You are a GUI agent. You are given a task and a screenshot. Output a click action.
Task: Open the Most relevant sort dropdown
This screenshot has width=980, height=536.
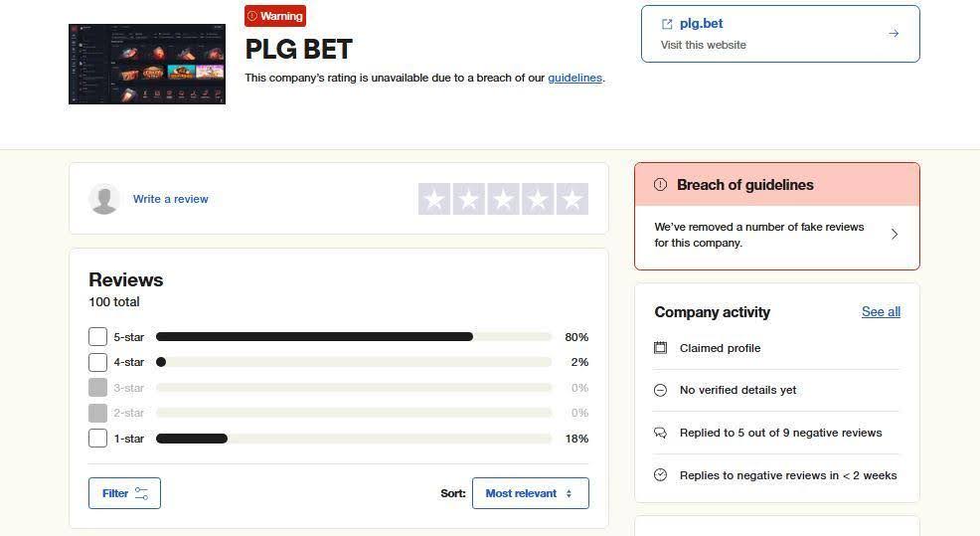click(530, 493)
